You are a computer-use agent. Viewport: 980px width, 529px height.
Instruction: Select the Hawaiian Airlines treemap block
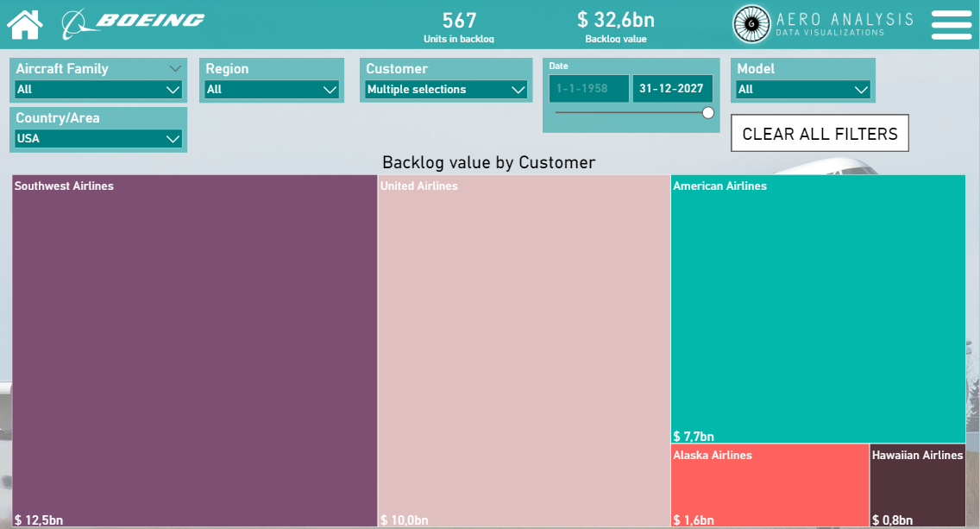[918, 485]
